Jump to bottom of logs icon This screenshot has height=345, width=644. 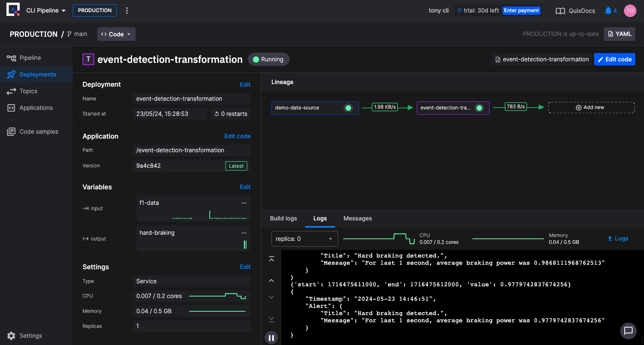(x=271, y=320)
